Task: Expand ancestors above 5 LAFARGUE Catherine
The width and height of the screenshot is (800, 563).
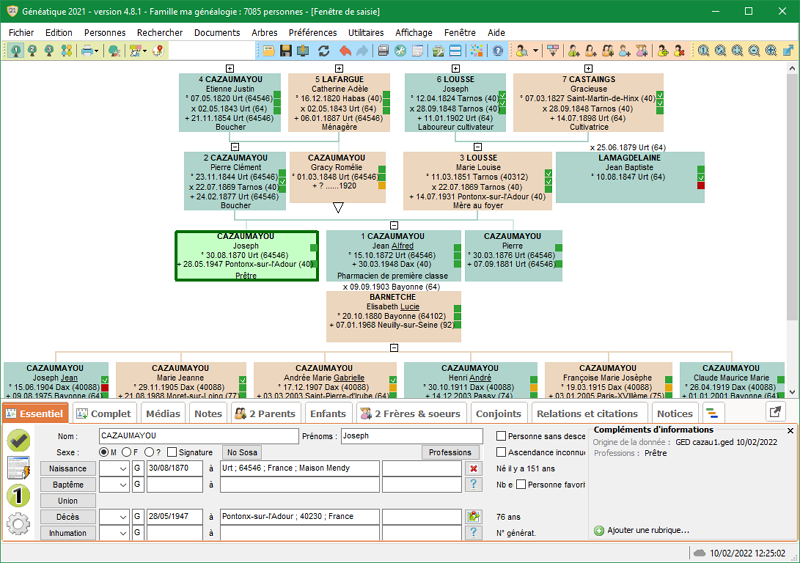Action: pos(339,68)
